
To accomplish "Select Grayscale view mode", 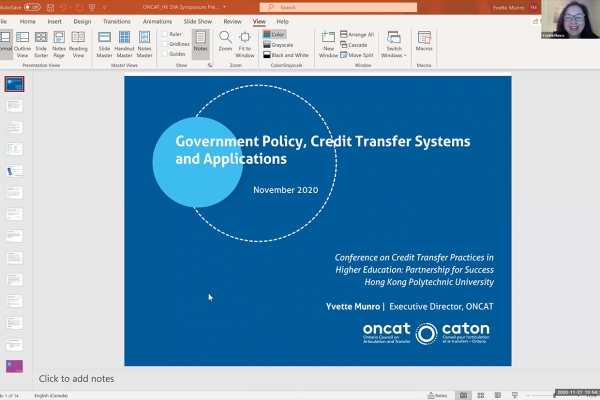I will [278, 45].
